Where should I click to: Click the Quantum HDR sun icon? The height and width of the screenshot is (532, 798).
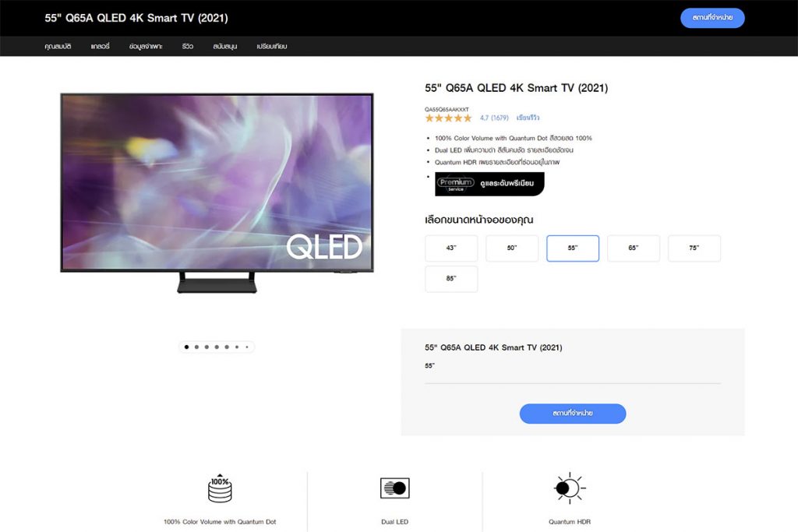(x=570, y=488)
